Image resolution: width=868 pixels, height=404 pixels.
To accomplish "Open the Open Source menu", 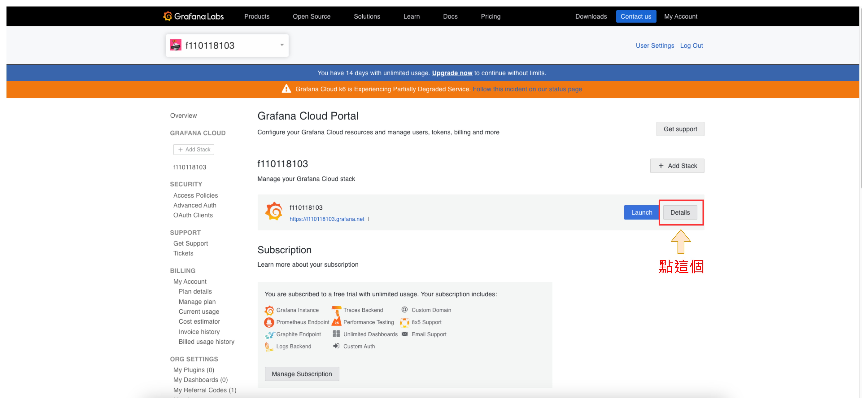I will coord(311,16).
